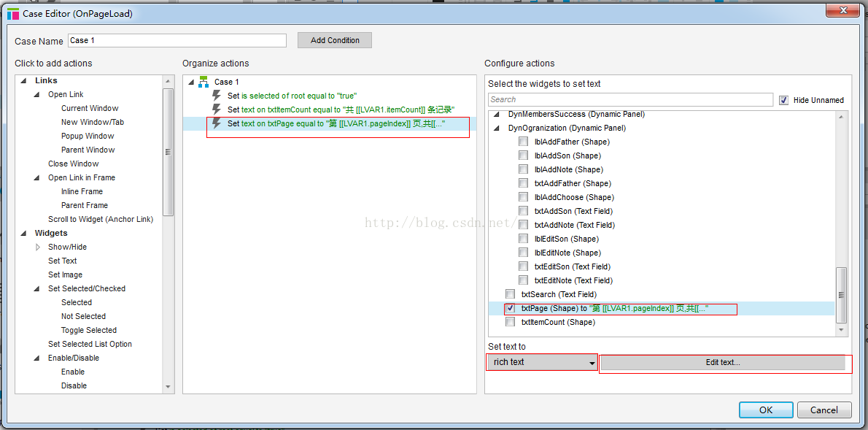Image resolution: width=868 pixels, height=430 pixels.
Task: Check the lblAddNote (Shape) checkbox
Action: (523, 169)
